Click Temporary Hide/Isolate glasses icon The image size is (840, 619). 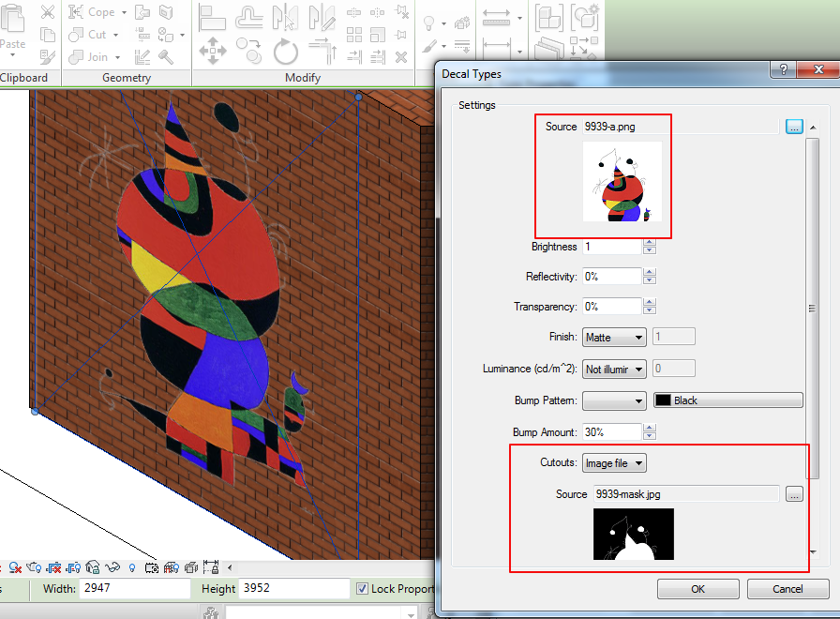click(x=112, y=567)
